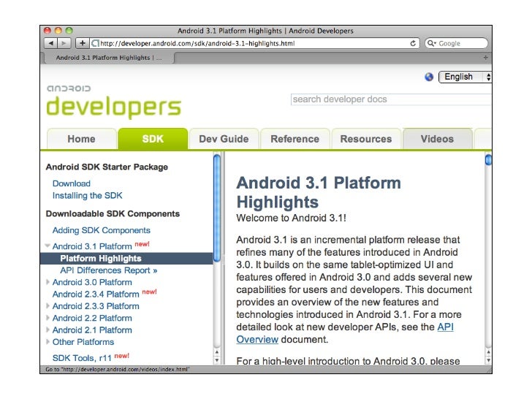This screenshot has height=399, width=532.
Task: Click the android developers logo
Action: pyautogui.click(x=114, y=101)
